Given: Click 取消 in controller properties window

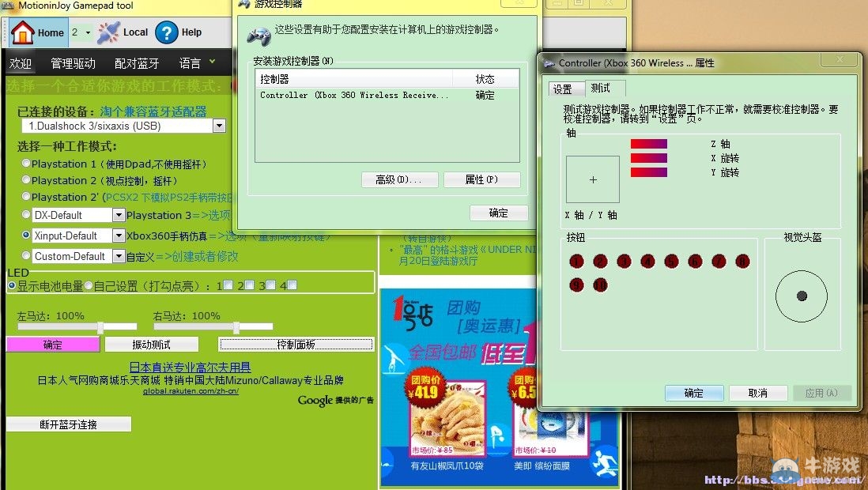Looking at the screenshot, I should point(758,393).
